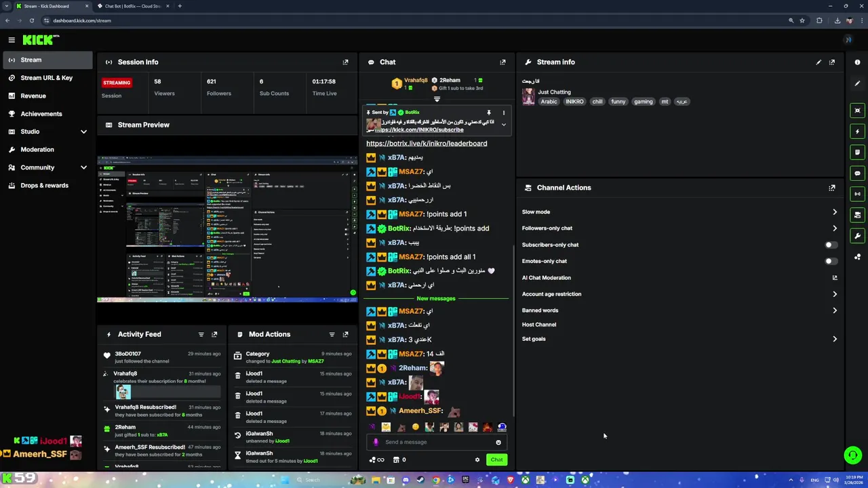This screenshot has width=868, height=488.
Task: Open the Achievements page
Action: tap(47, 114)
